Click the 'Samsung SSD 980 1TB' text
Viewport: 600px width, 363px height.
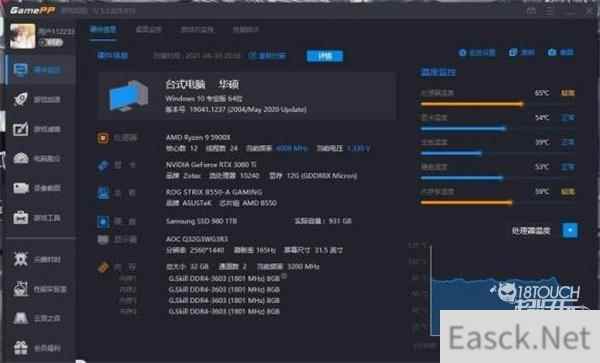201,221
